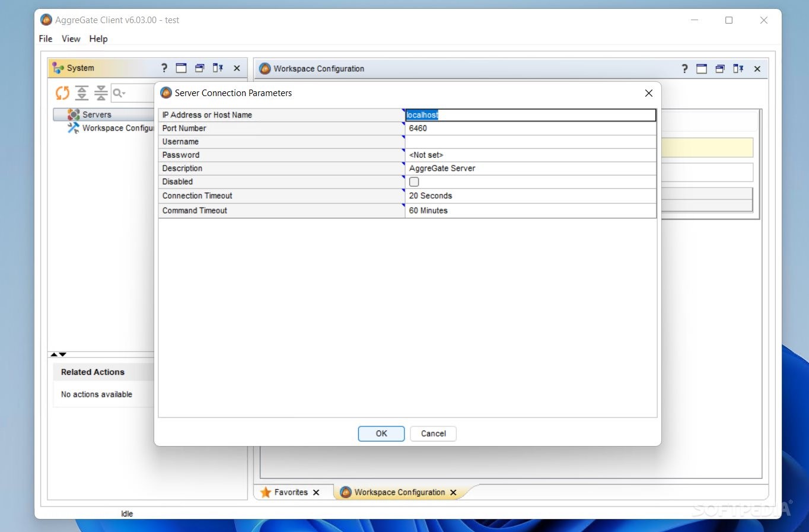
Task: Click the Connection Timeout label cell
Action: (281, 196)
